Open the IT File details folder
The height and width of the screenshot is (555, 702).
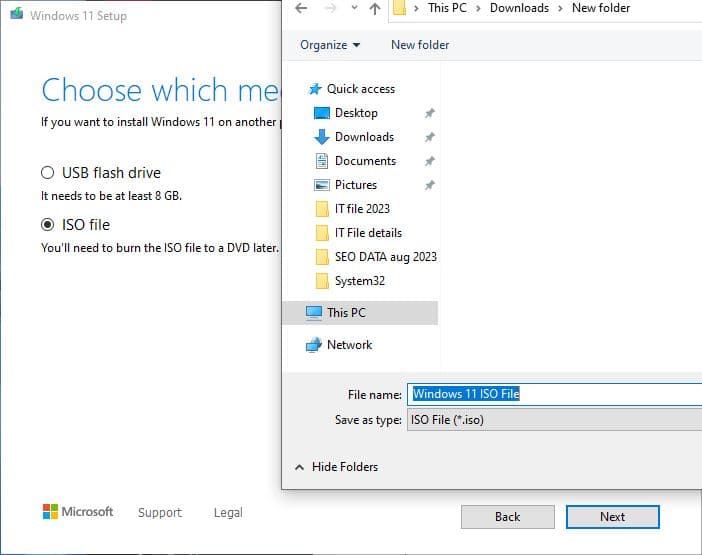click(x=368, y=233)
